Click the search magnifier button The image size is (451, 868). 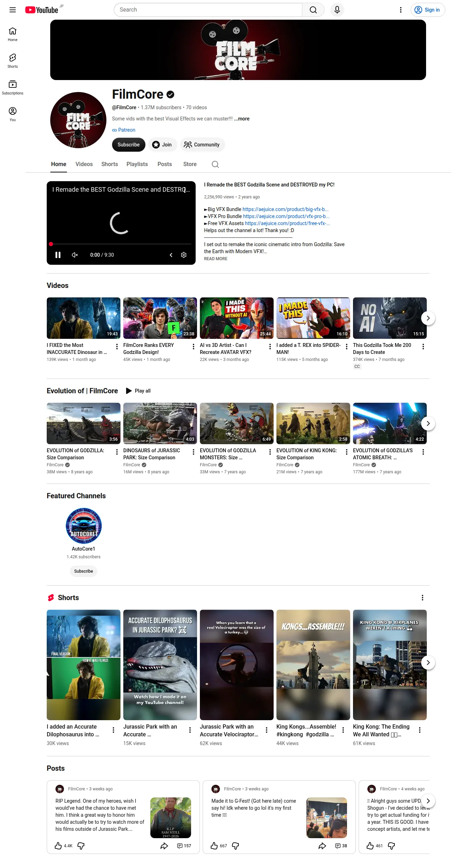[313, 10]
